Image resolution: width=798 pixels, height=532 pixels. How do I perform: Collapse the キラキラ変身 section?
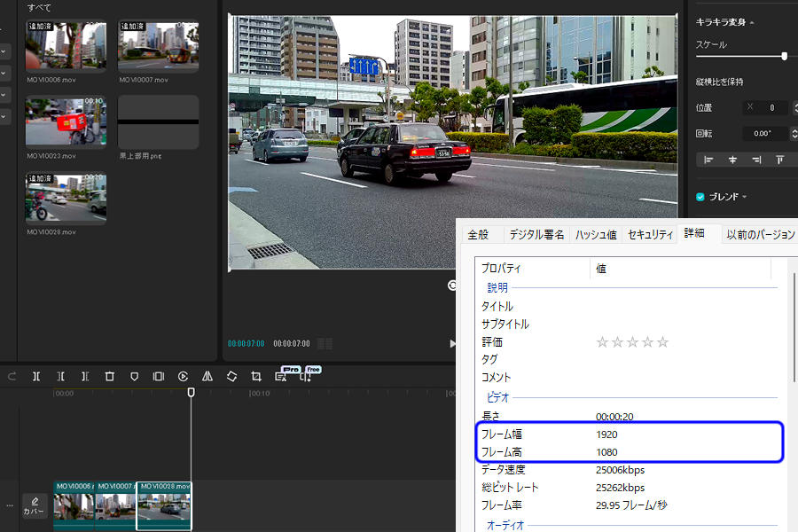pyautogui.click(x=752, y=22)
